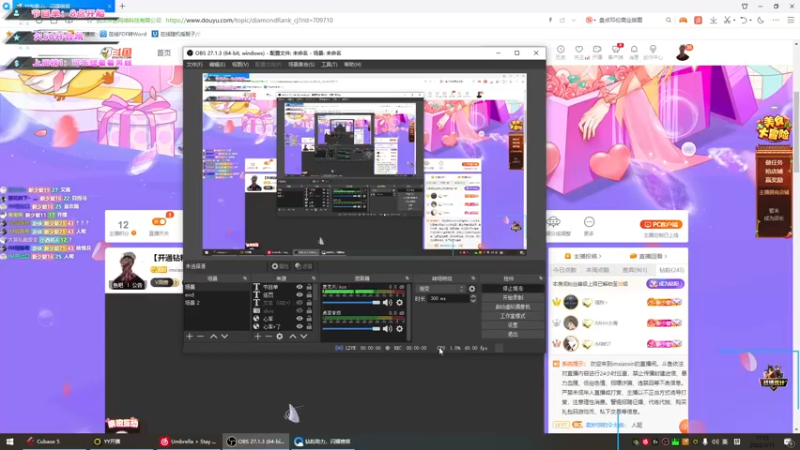Viewport: 800px width, 450px height.
Task: Open source properties gear under sources list
Action: [280, 336]
